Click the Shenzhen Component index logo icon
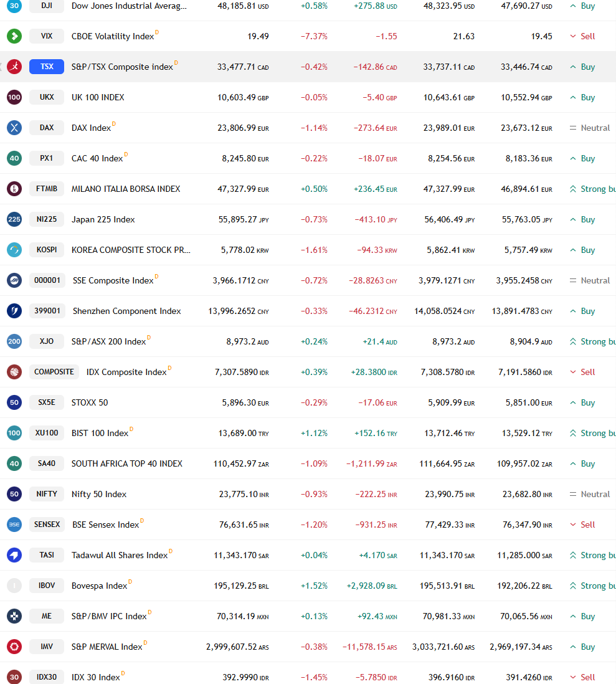The image size is (616, 684). tap(14, 311)
